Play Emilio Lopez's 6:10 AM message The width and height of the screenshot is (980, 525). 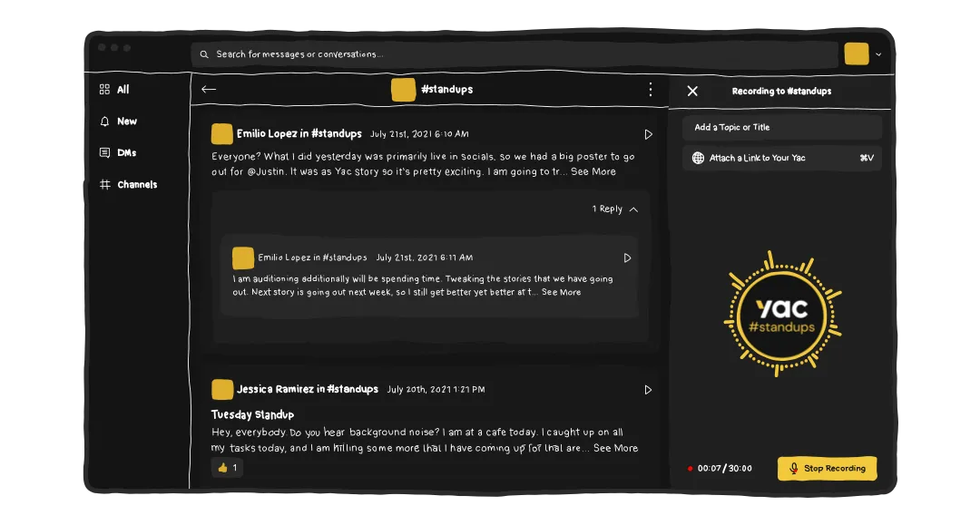pos(648,134)
